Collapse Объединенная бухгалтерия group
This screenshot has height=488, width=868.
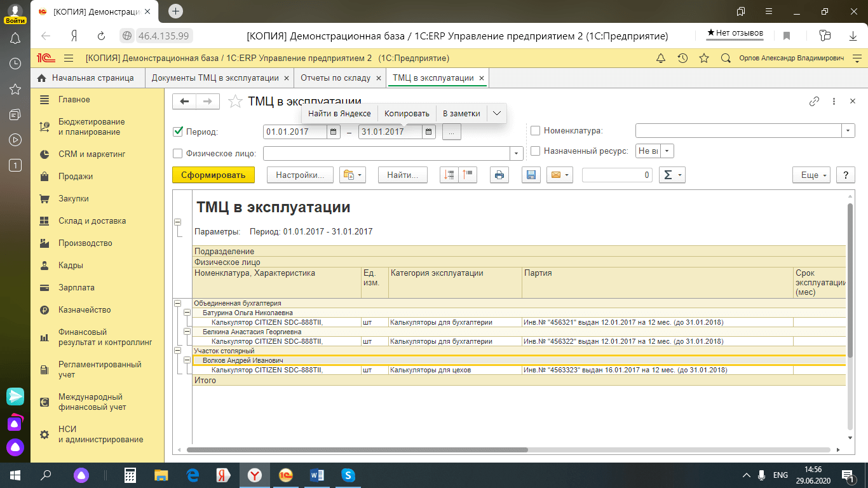(x=177, y=304)
